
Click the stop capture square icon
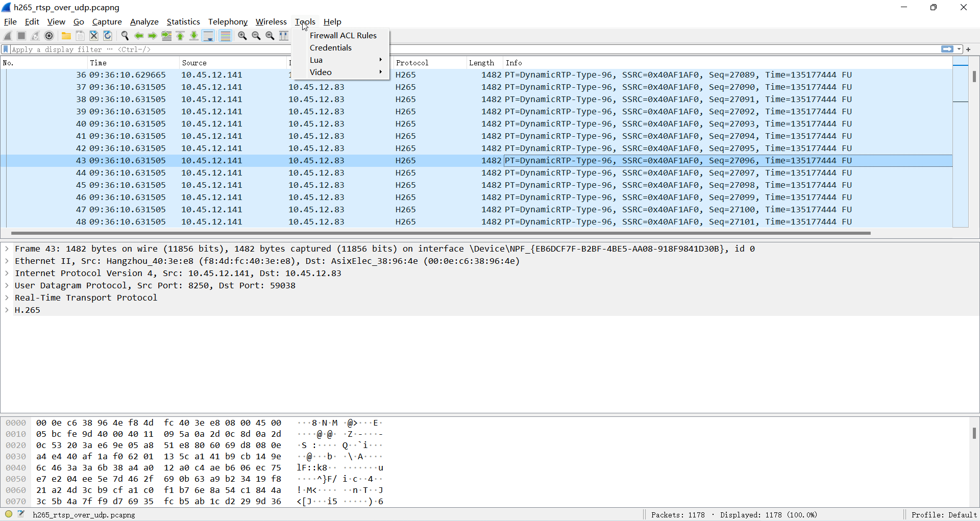tap(21, 36)
